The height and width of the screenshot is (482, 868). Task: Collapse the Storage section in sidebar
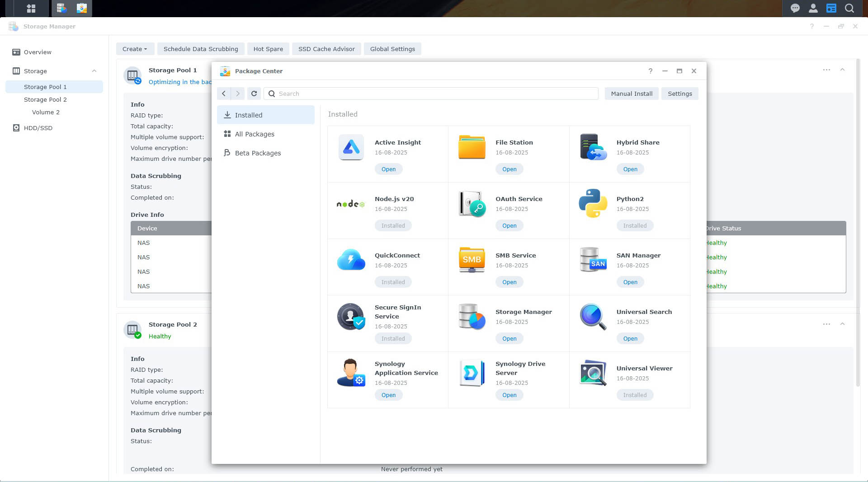tap(94, 71)
